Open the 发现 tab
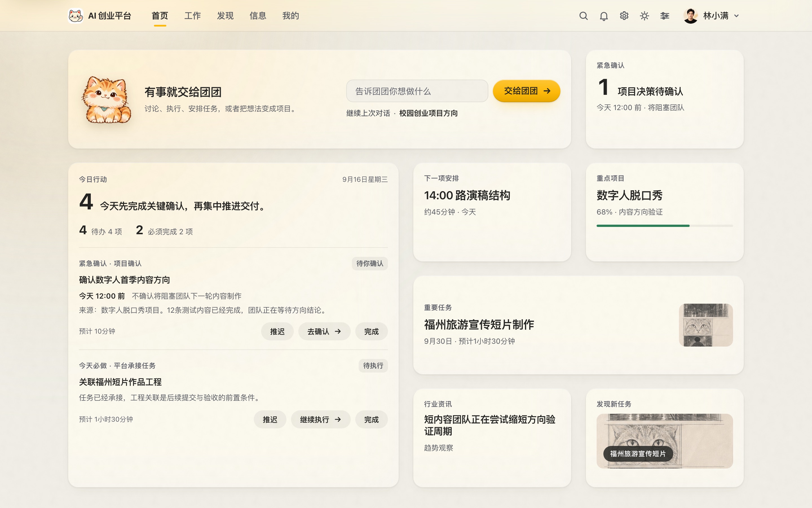Image resolution: width=812 pixels, height=508 pixels. [x=225, y=16]
